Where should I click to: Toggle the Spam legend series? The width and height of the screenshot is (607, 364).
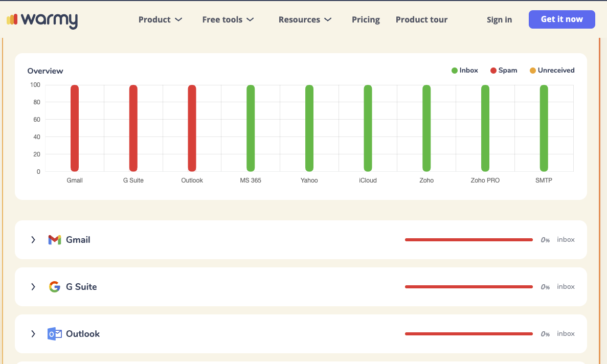click(504, 71)
